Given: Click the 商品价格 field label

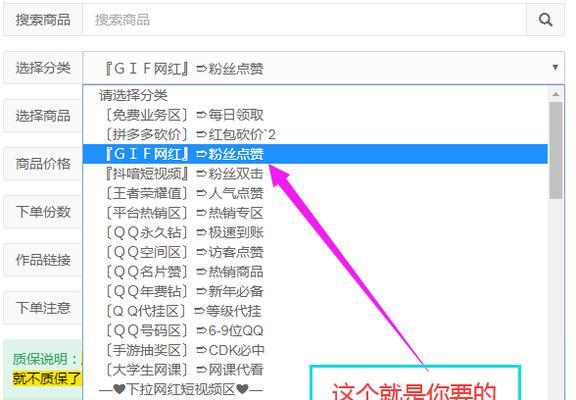Looking at the screenshot, I should click(x=43, y=163).
